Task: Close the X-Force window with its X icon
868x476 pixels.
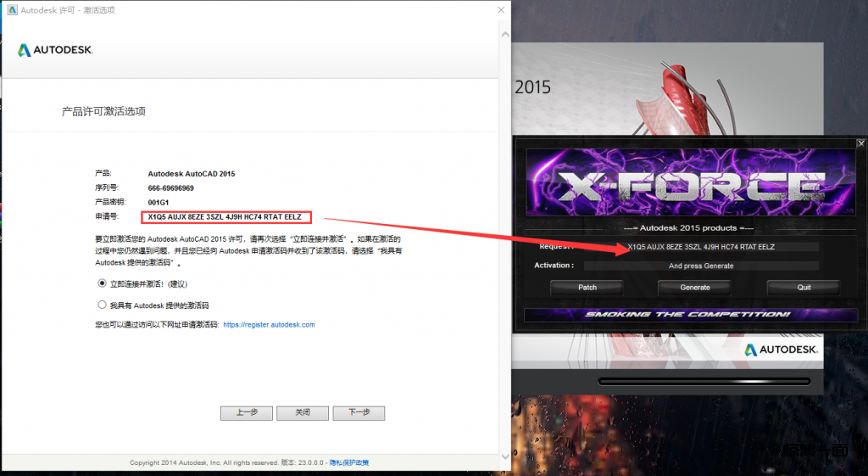Action: 861,143
